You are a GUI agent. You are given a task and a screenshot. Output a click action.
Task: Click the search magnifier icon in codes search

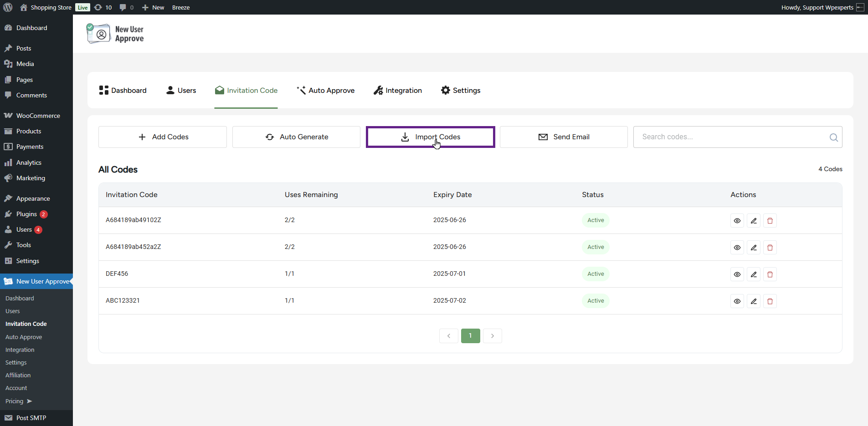pyautogui.click(x=833, y=137)
